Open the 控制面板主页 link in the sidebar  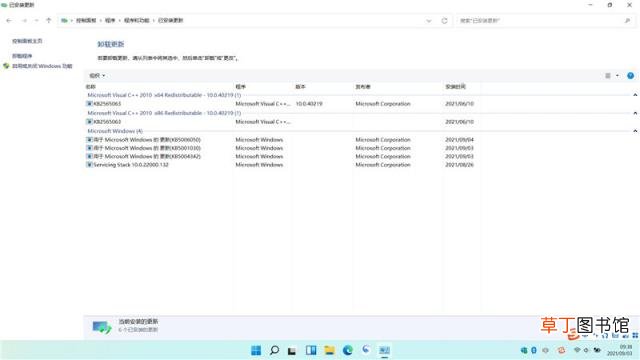point(27,41)
